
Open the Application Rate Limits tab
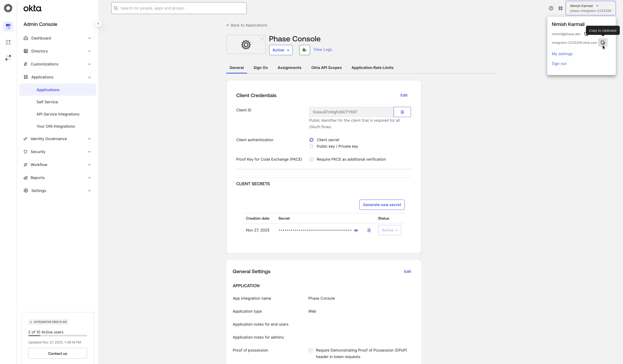tap(373, 68)
